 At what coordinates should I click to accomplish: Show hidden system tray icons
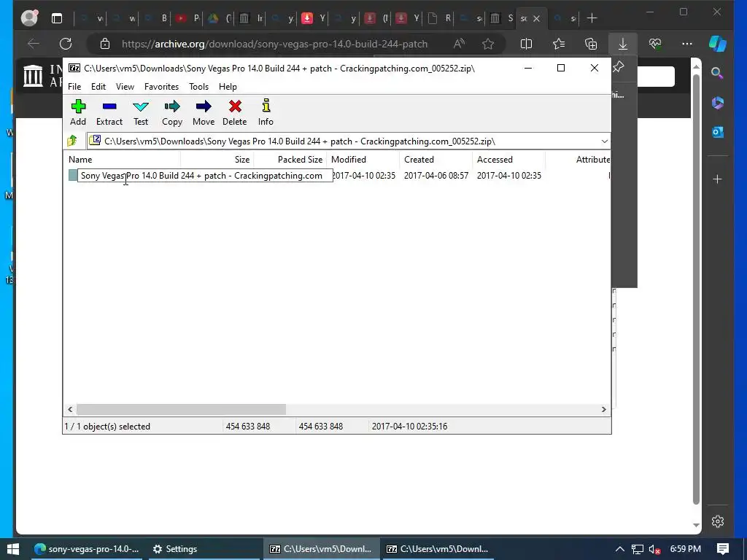pyautogui.click(x=619, y=549)
